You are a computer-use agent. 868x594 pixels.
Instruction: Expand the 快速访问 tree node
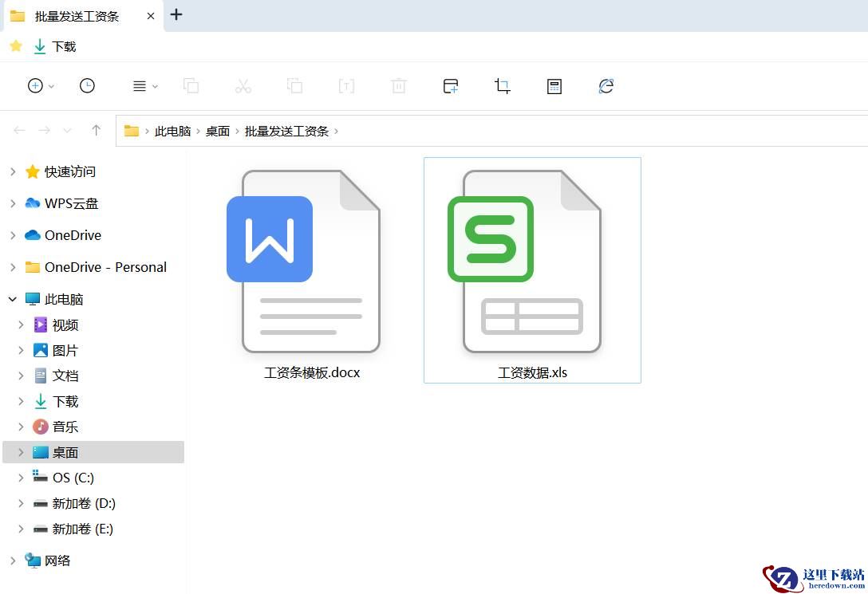click(x=13, y=172)
